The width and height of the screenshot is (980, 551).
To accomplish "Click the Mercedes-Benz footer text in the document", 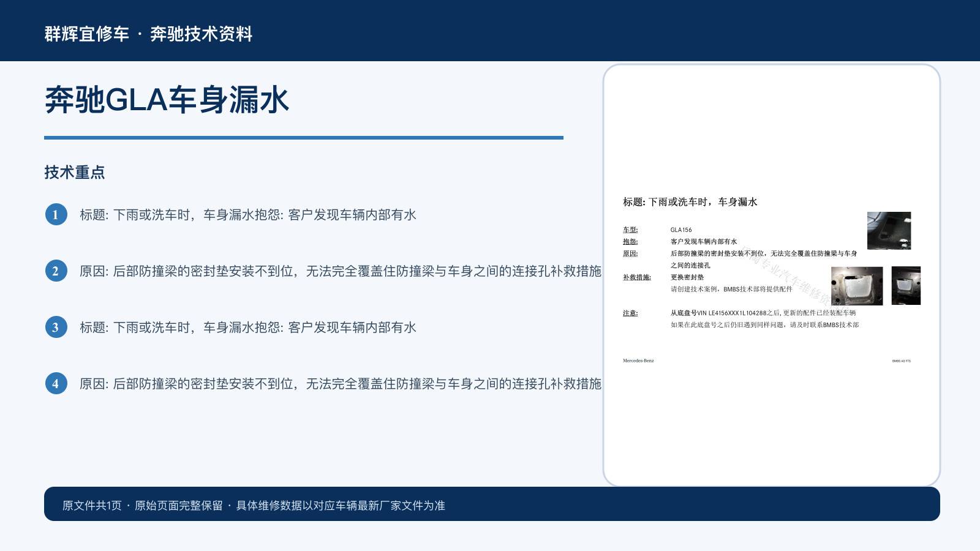I will coord(638,361).
